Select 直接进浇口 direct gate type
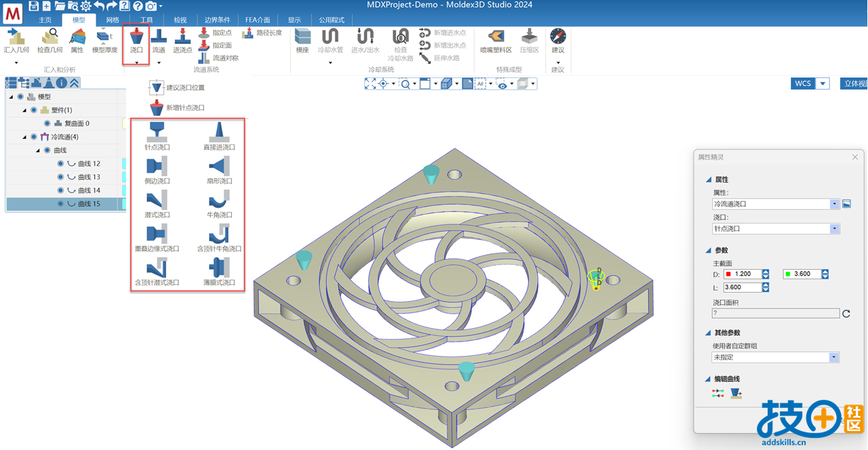This screenshot has height=450, width=868. pos(219,136)
